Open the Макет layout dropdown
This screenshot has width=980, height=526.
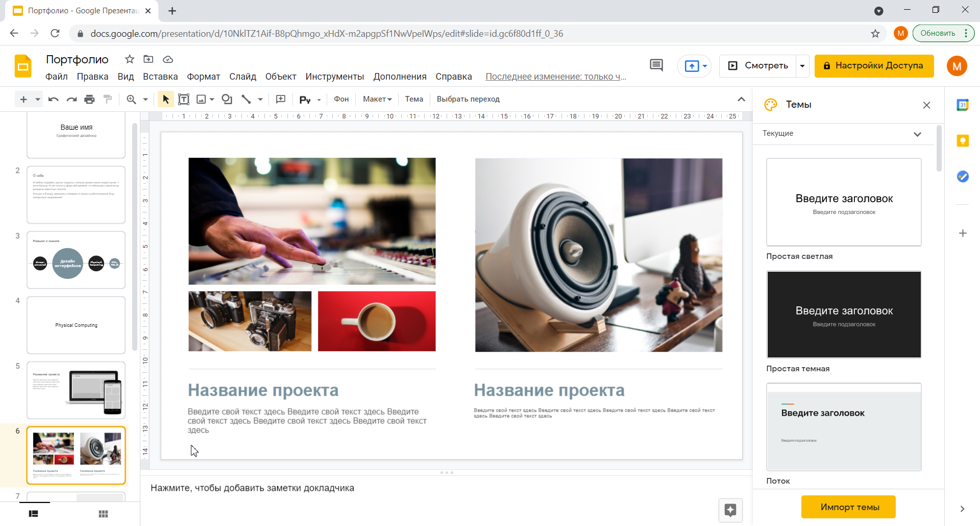[377, 99]
